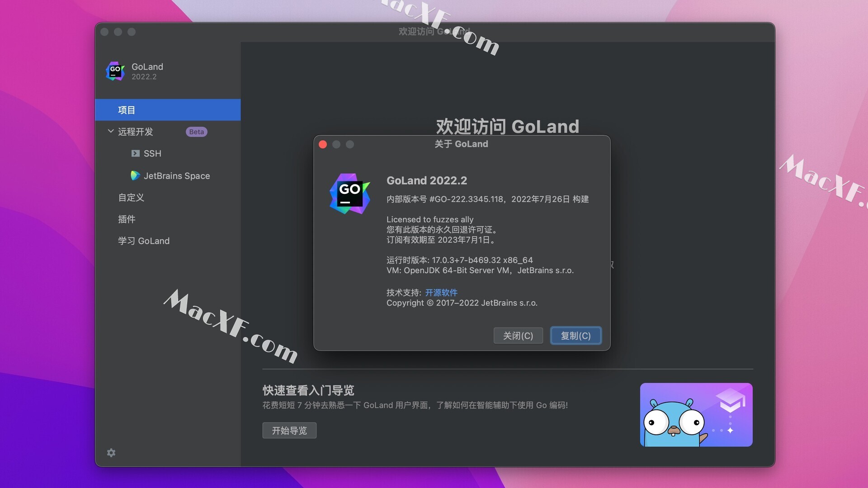This screenshot has width=868, height=488.
Task: Open the 自定义 sidebar item
Action: point(131,197)
